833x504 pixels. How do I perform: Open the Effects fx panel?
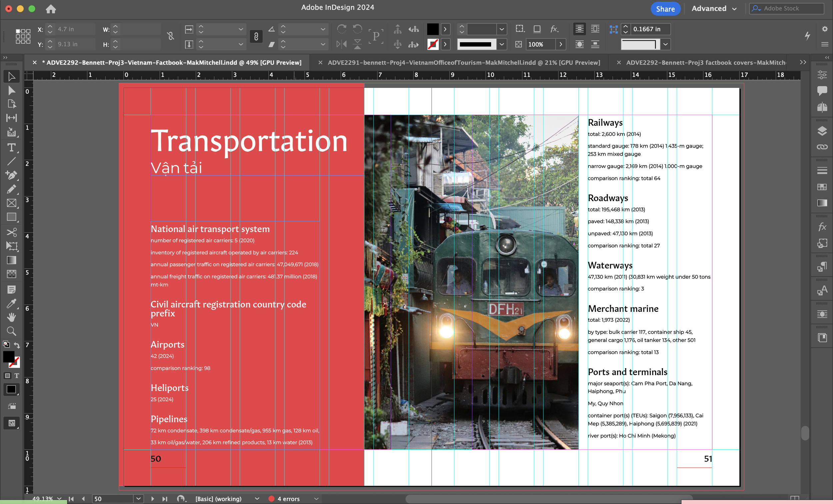822,227
